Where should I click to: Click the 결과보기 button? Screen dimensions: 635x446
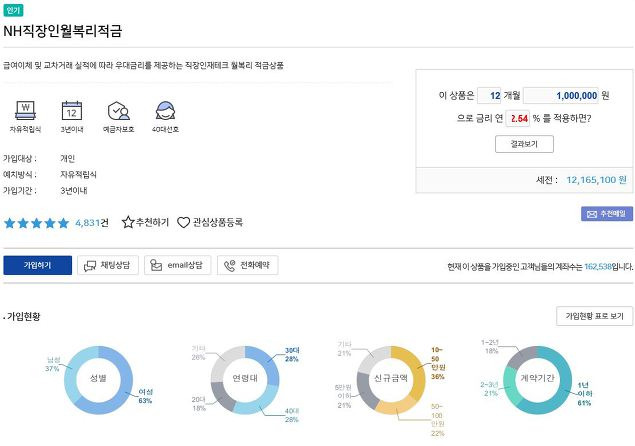pos(524,144)
